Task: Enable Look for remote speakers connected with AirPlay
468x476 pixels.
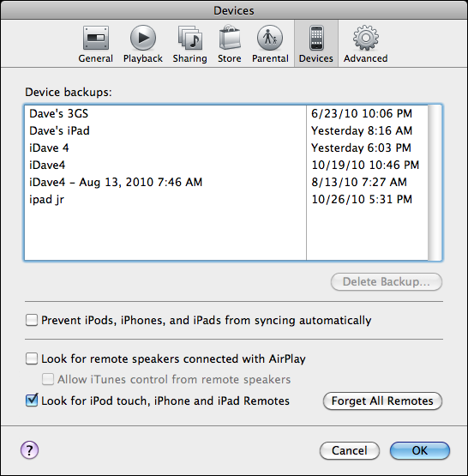Action: coord(32,359)
